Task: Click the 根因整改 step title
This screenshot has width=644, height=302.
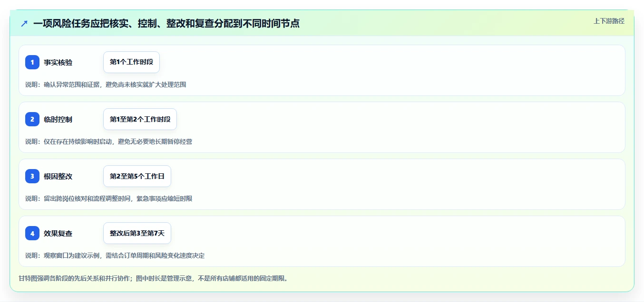Action: [x=58, y=176]
